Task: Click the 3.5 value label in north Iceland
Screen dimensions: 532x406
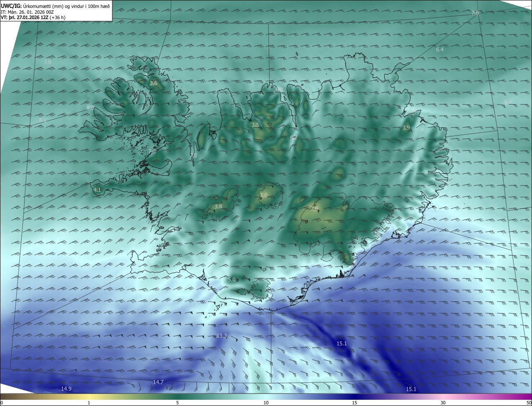Action: coord(255,125)
